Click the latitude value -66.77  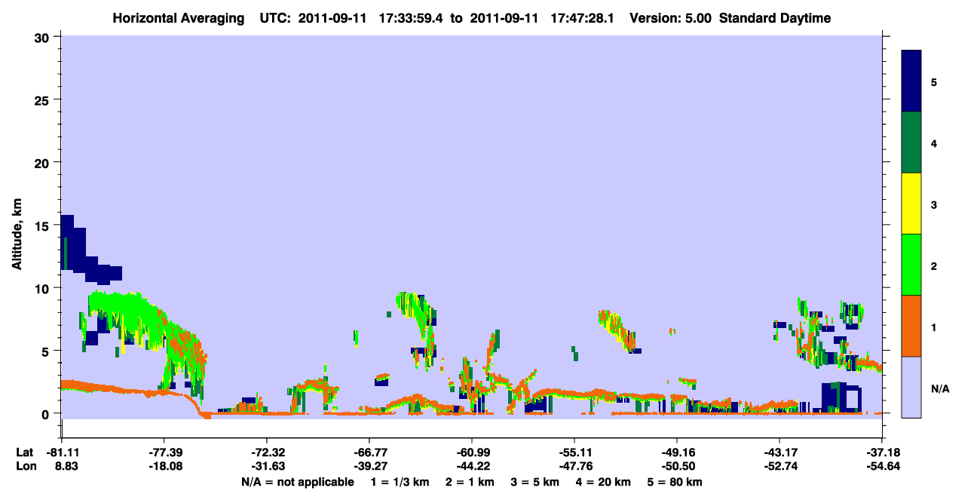click(x=369, y=452)
